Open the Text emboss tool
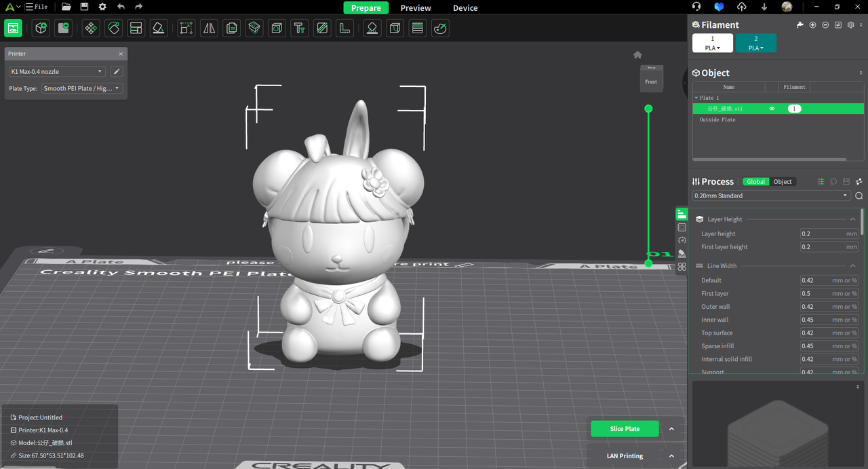868x469 pixels. (299, 29)
